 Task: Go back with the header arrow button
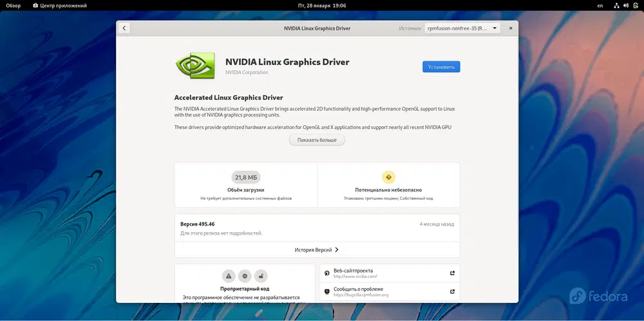pyautogui.click(x=124, y=28)
